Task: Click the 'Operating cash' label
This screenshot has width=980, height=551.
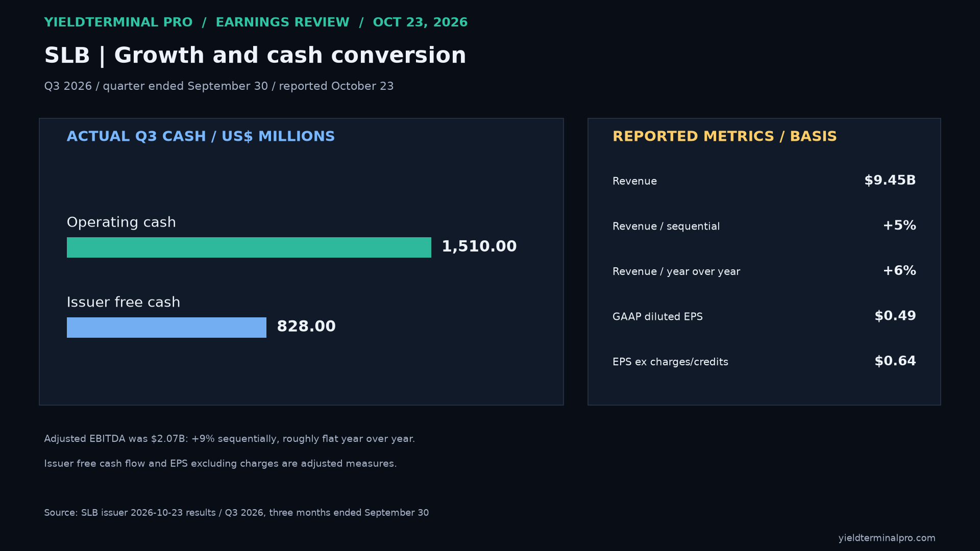Action: [x=121, y=222]
